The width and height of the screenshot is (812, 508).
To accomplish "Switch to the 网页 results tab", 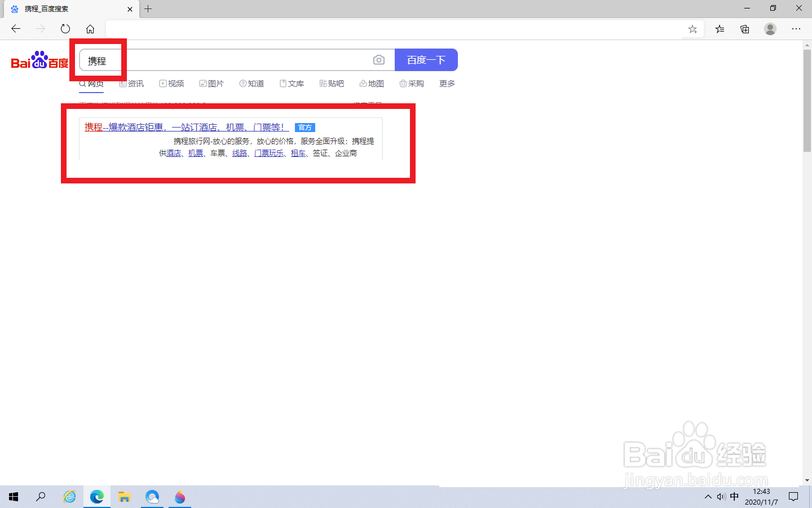I will pyautogui.click(x=91, y=84).
